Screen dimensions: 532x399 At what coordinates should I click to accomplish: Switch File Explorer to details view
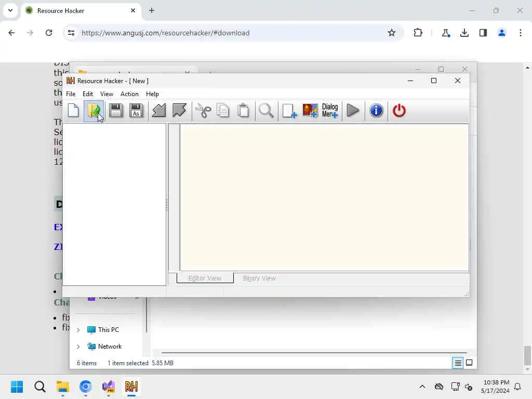click(x=458, y=363)
